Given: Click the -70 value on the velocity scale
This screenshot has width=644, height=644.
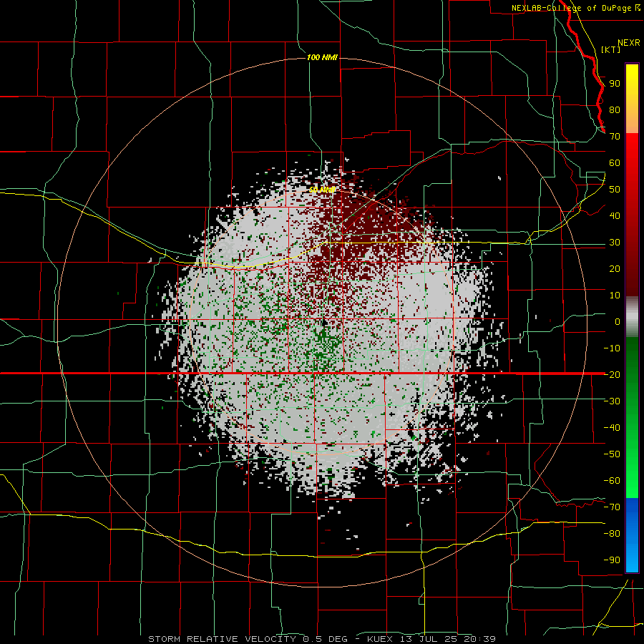Looking at the screenshot, I should pyautogui.click(x=612, y=507).
